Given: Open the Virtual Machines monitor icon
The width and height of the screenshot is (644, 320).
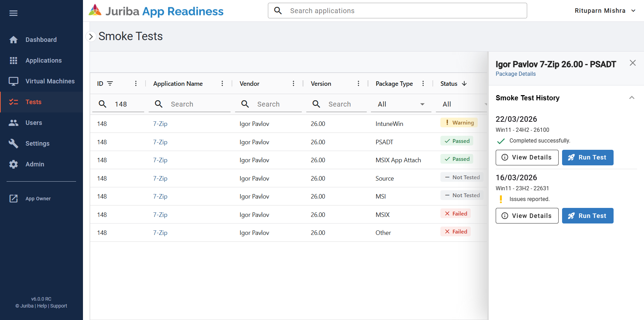Looking at the screenshot, I should tap(13, 81).
